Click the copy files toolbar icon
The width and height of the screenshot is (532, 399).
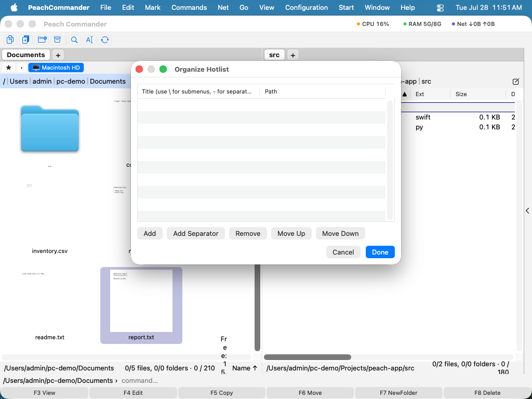tap(10, 39)
